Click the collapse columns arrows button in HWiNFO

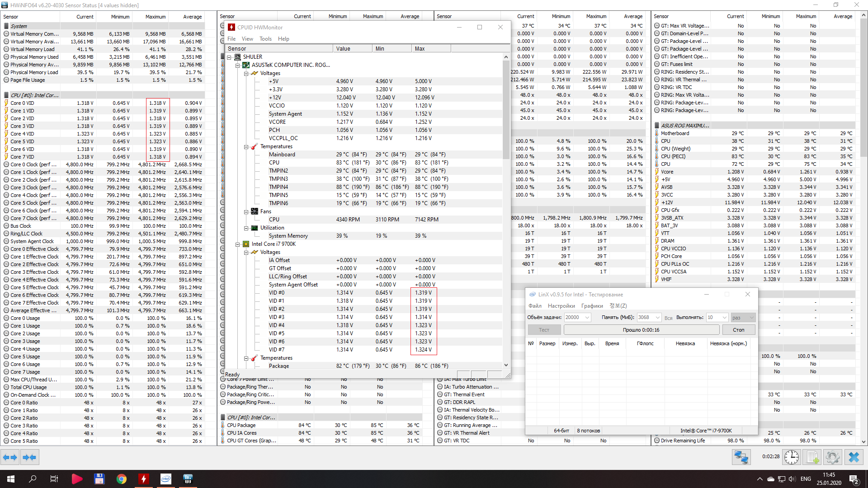pos(29,457)
